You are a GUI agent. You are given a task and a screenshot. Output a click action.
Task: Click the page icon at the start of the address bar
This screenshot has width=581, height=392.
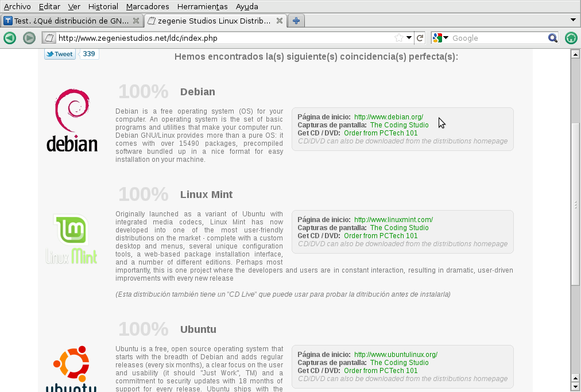point(49,38)
